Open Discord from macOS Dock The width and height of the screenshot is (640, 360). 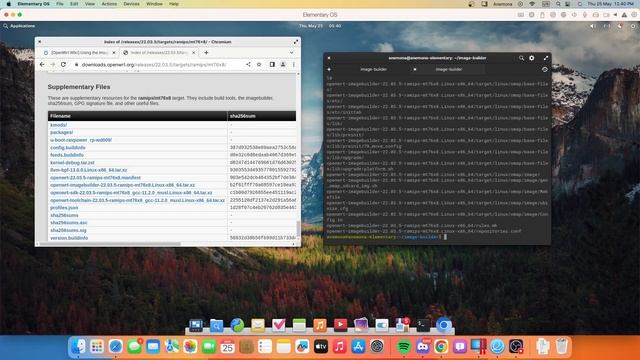tap(422, 347)
